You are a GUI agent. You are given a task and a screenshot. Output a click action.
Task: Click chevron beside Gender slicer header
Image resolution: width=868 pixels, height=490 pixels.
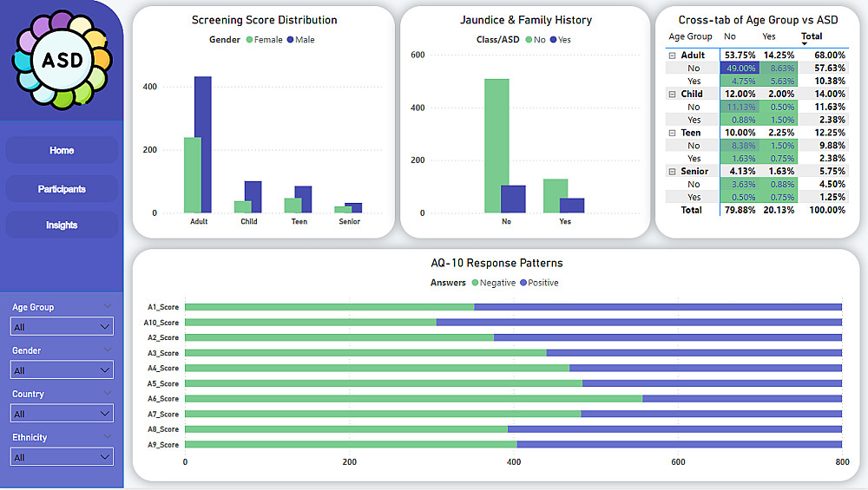pyautogui.click(x=108, y=350)
